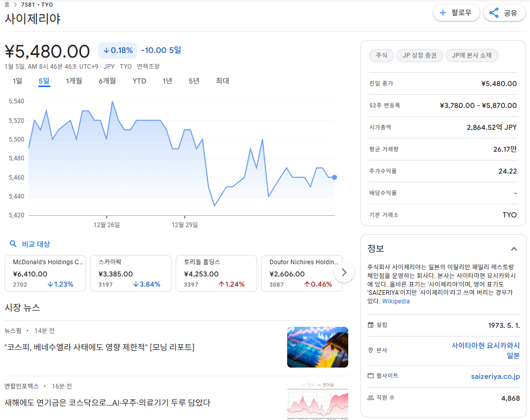
Task: Open the 코스피 베네수엘라 news headline
Action: click(99, 347)
